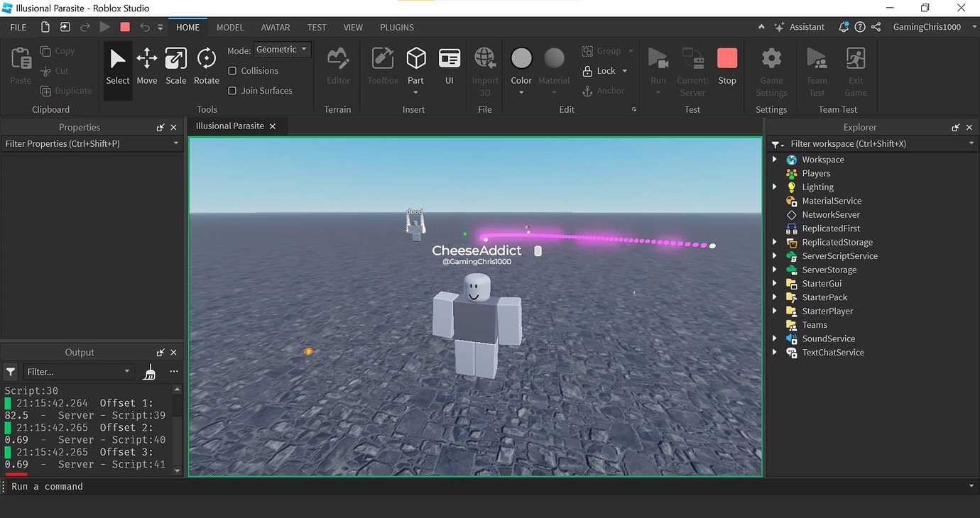Toggle Anchor on the selection

605,91
